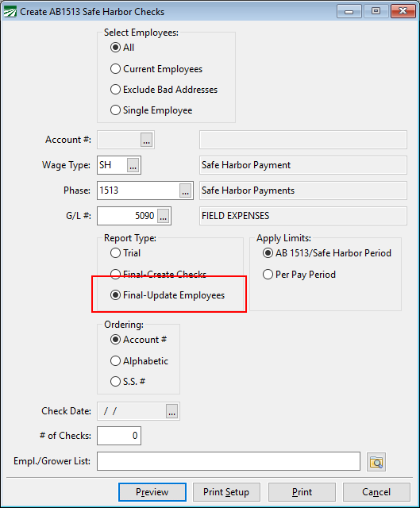Click the Print button
Image resolution: width=420 pixels, height=508 pixels.
pos(302,492)
